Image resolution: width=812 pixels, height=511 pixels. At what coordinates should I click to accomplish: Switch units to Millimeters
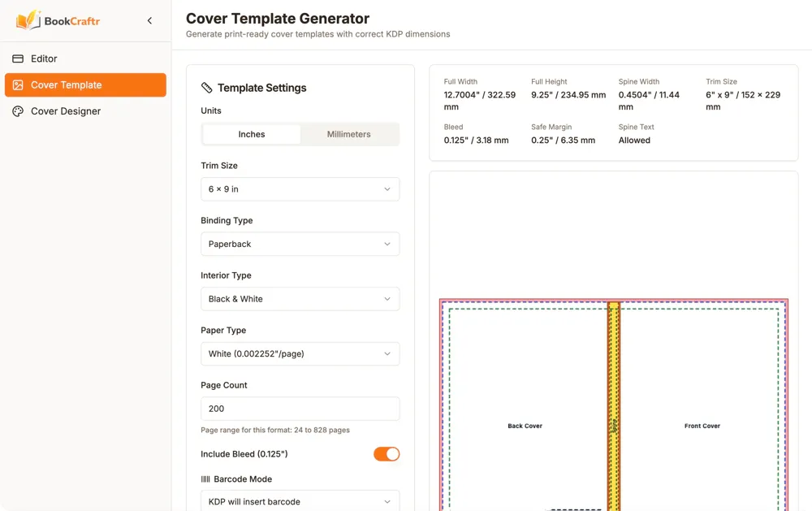348,134
